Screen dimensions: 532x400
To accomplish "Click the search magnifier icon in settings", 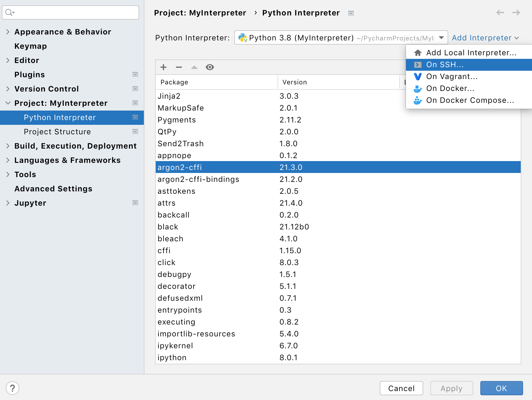I will pos(10,12).
